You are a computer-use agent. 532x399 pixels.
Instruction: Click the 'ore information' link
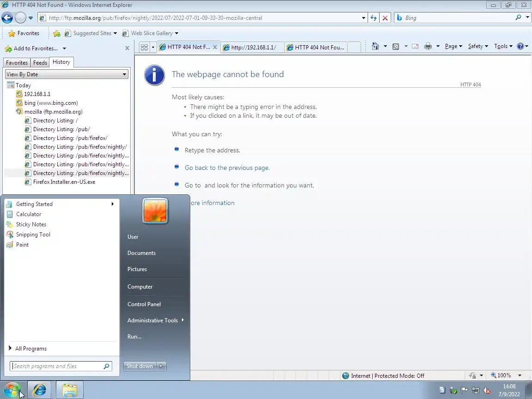pos(212,203)
